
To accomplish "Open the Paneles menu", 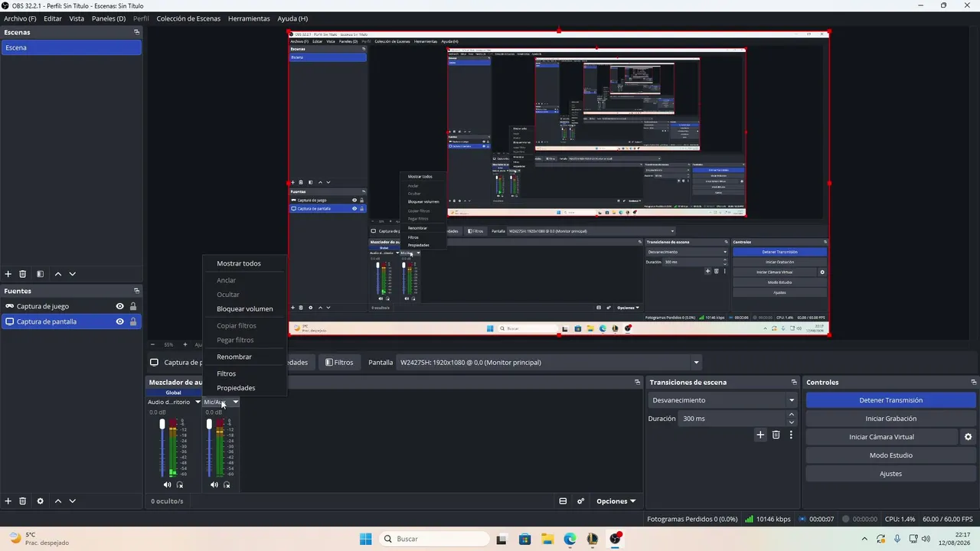I will point(109,18).
